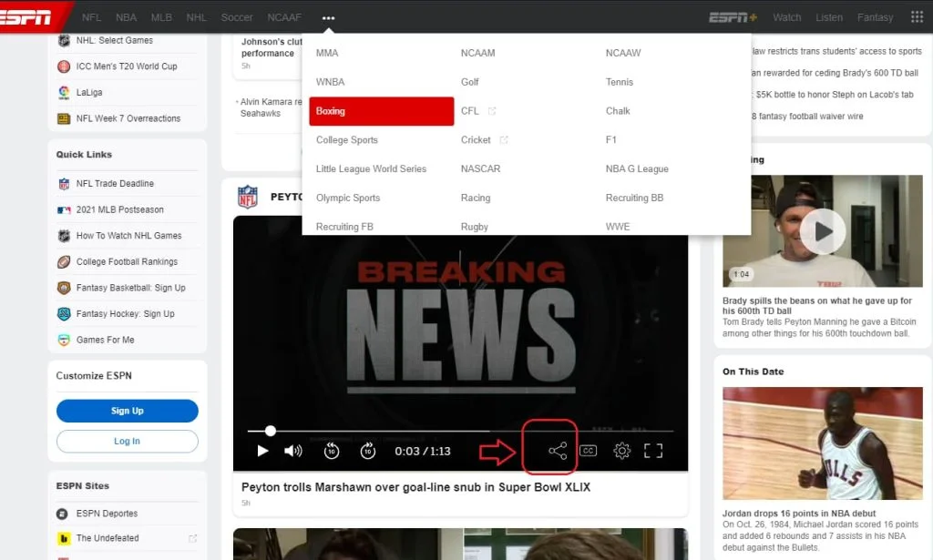
Task: Choose CFL external link in the menu
Action: coord(478,111)
